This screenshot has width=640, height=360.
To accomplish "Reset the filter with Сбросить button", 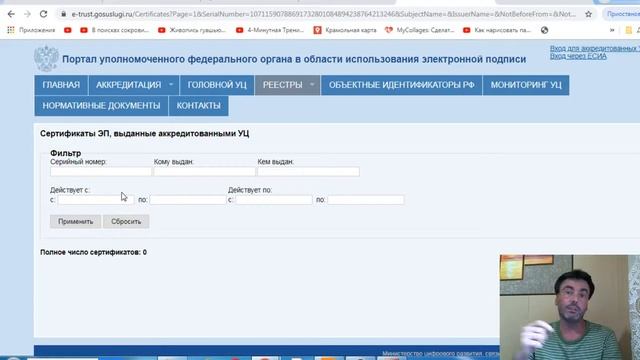I will [x=126, y=222].
